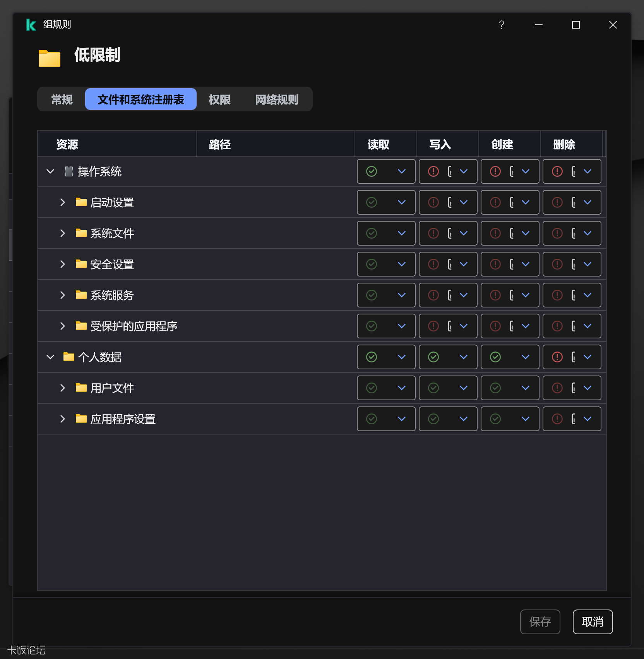Click the red alert icon for 系统文件 write
The image size is (644, 659).
pyautogui.click(x=433, y=233)
